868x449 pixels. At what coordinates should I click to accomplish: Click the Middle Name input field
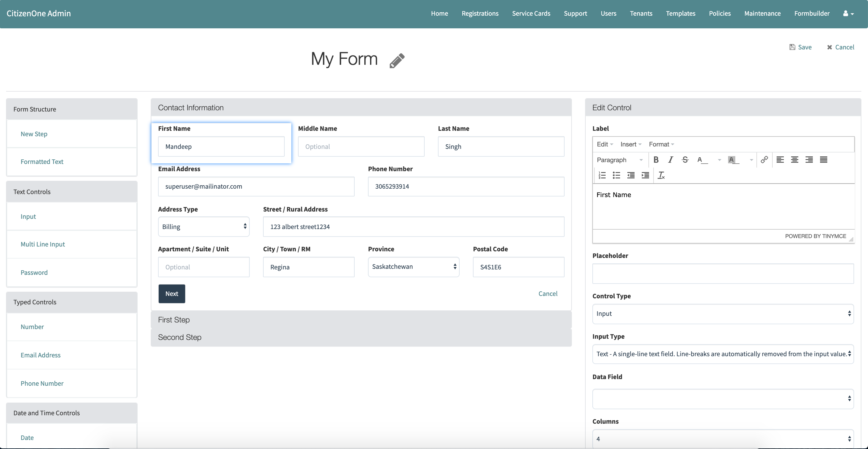point(361,147)
